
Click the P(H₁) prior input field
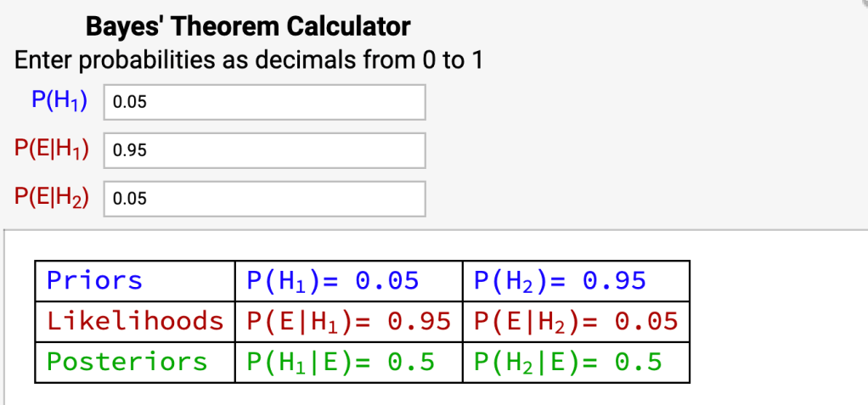pos(263,102)
